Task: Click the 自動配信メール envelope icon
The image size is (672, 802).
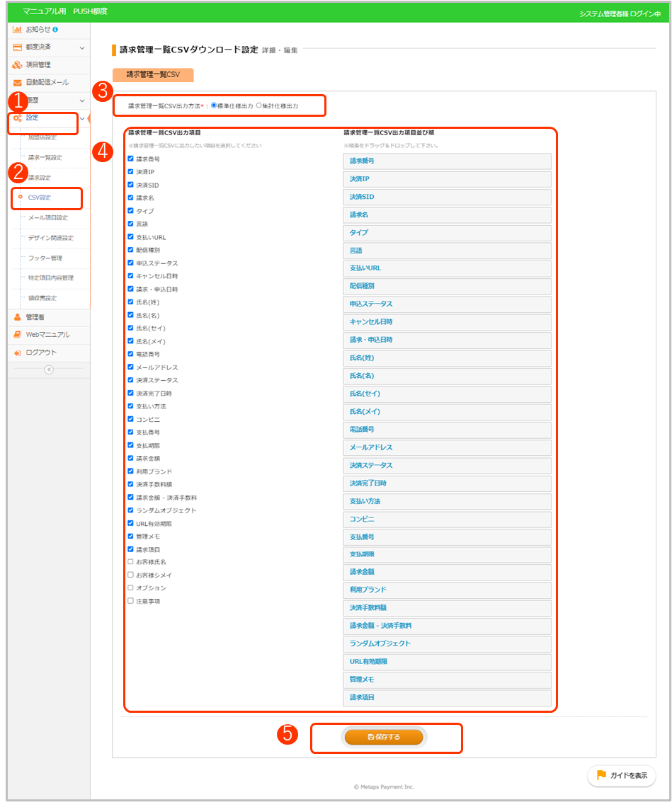Action: (x=18, y=83)
